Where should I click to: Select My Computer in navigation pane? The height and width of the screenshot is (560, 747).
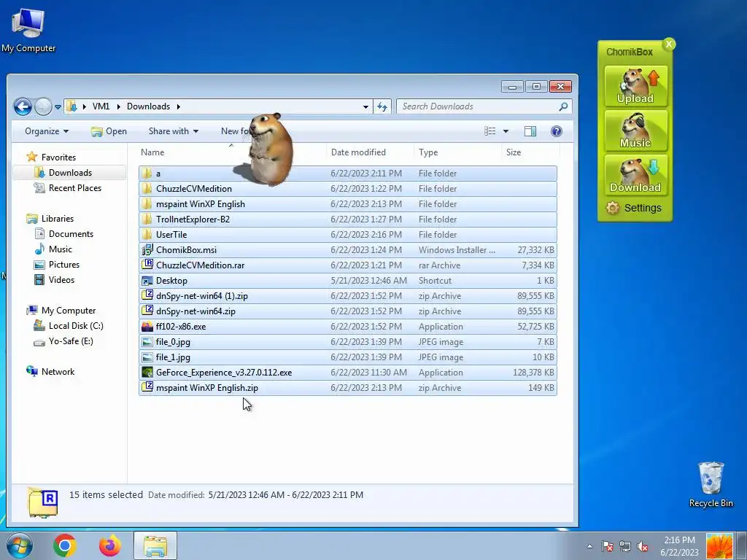pos(68,311)
